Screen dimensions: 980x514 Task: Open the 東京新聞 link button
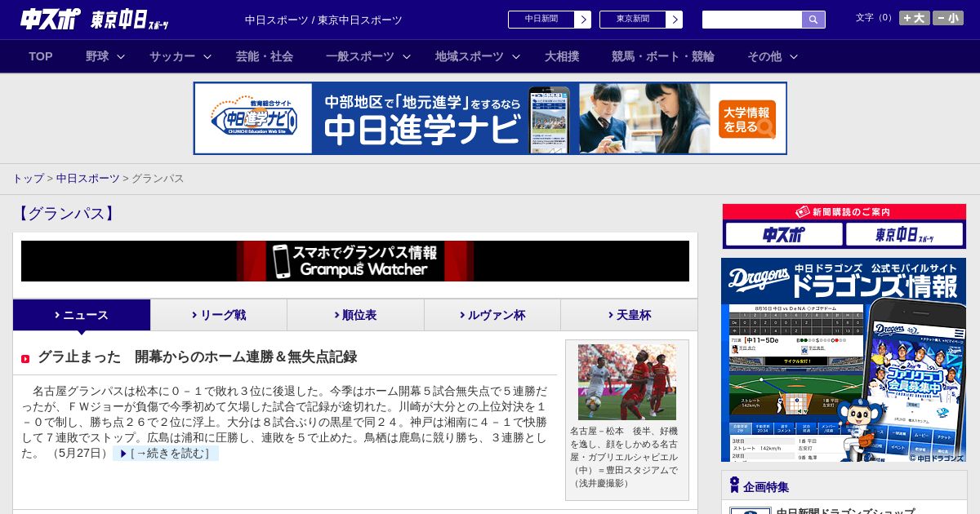click(641, 20)
